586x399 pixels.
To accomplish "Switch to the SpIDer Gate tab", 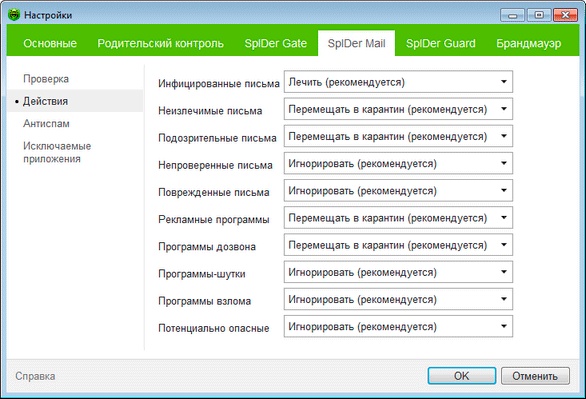I will (275, 43).
